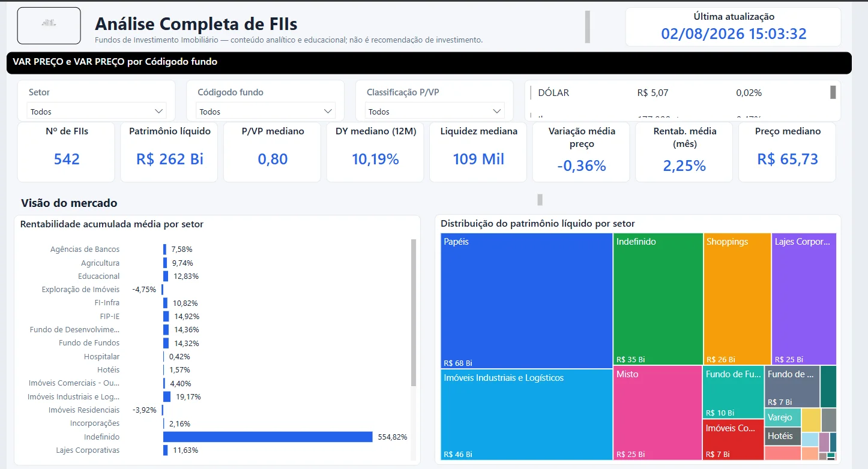Open the Setor filter dropdown
868x469 pixels.
97,111
